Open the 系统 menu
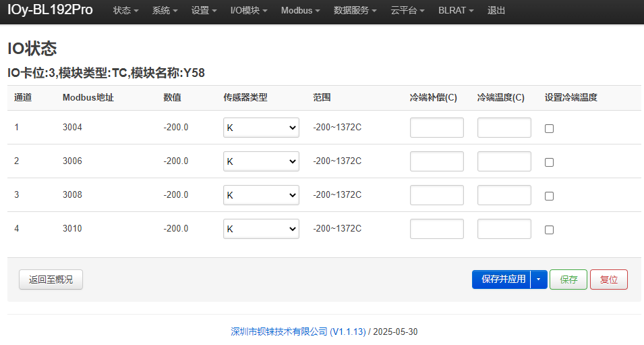The width and height of the screenshot is (644, 345). pos(165,10)
